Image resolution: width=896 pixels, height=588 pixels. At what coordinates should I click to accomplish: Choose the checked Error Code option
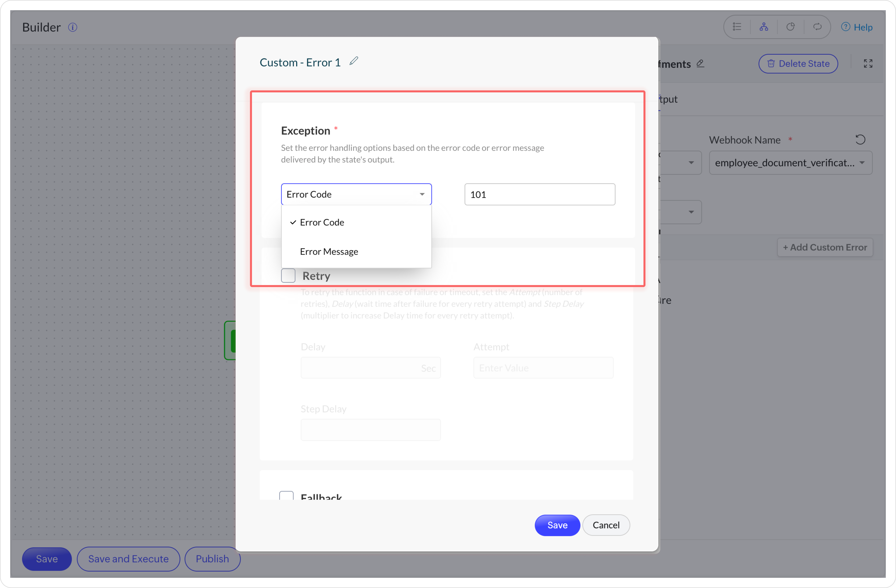(322, 222)
